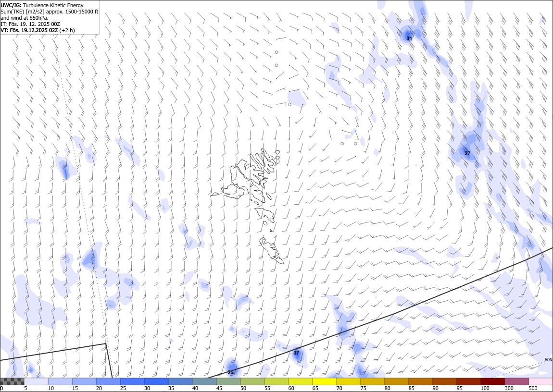Choose the 85–90 brown-orange legend swatch
The height and width of the screenshot is (392, 553).
(x=420, y=381)
